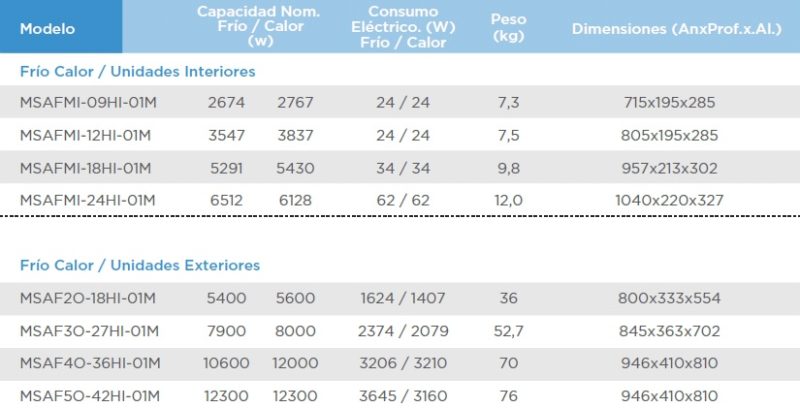Click model MSAFMI-09HI-01M
800x408 pixels.
pos(88,103)
